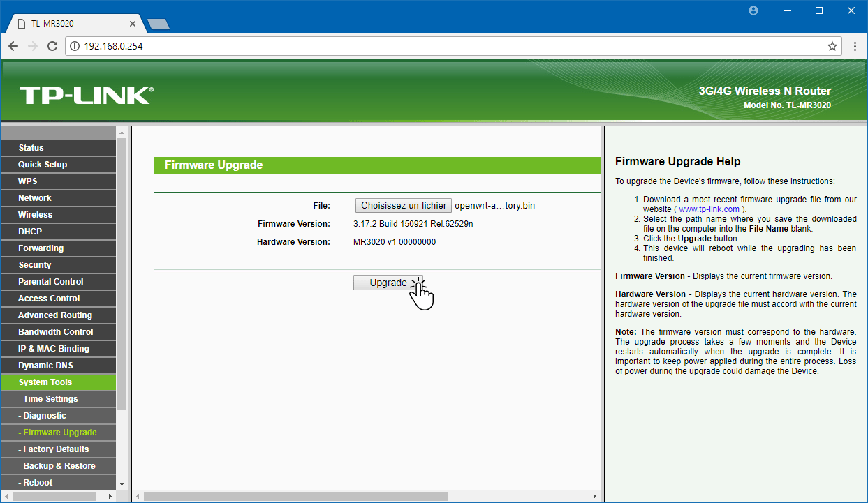Open the DHCP menu

pos(58,232)
